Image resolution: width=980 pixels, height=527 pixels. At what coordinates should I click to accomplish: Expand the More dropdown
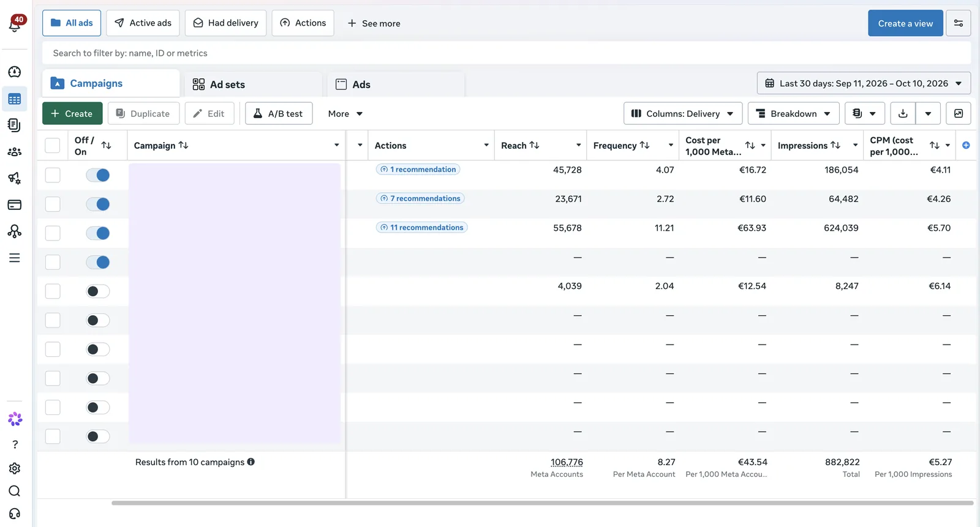pos(345,113)
